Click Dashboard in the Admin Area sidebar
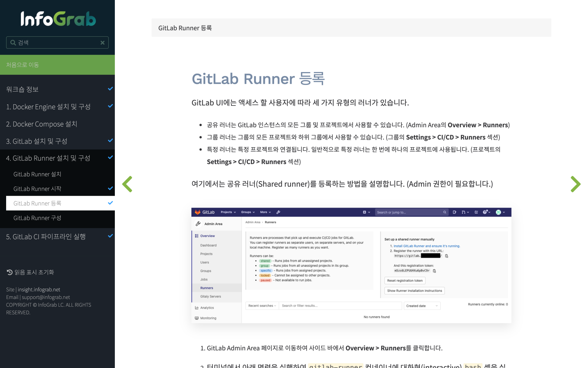Viewport: 588px width, 368px height. click(x=208, y=245)
